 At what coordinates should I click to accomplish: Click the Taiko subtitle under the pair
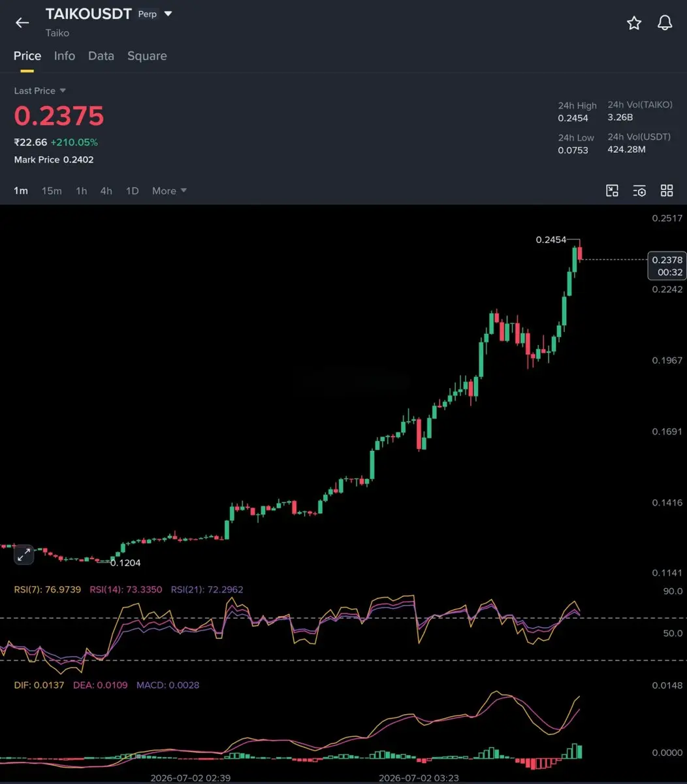(57, 33)
